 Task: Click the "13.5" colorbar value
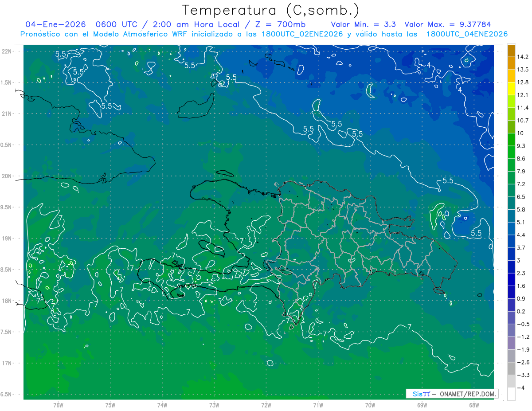coord(523,70)
